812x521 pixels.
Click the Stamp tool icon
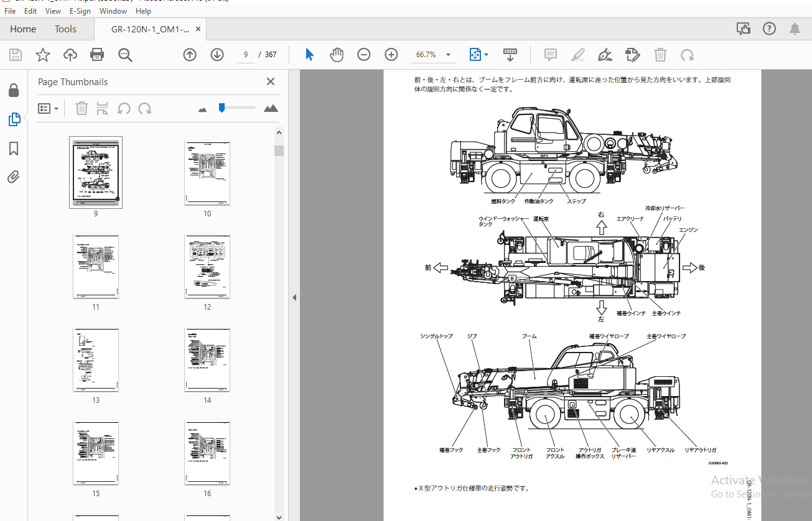tap(632, 55)
